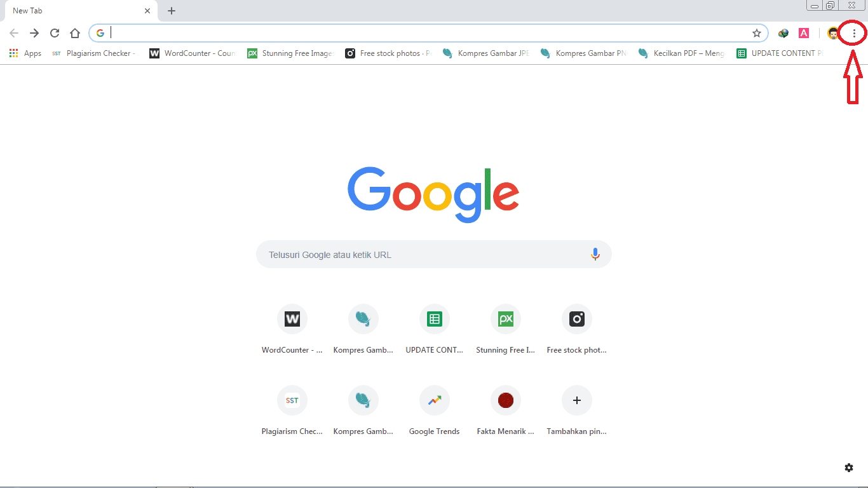This screenshot has width=868, height=488.
Task: Open UPDATE CONTENT bookmark in bar
Action: 780,53
